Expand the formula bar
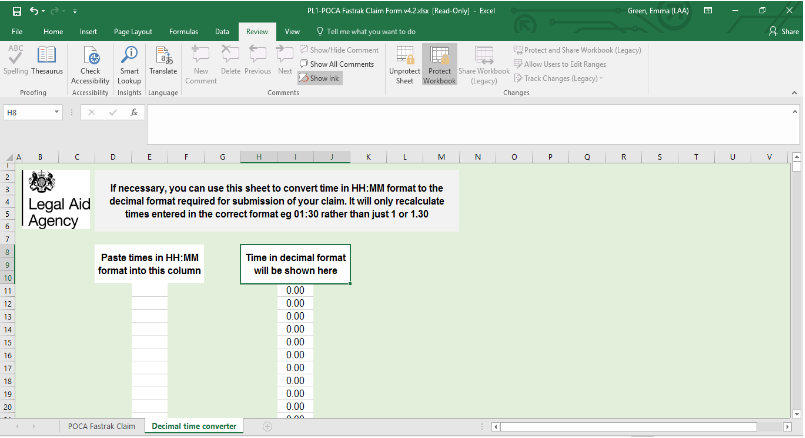The height and width of the screenshot is (438, 805). click(794, 112)
